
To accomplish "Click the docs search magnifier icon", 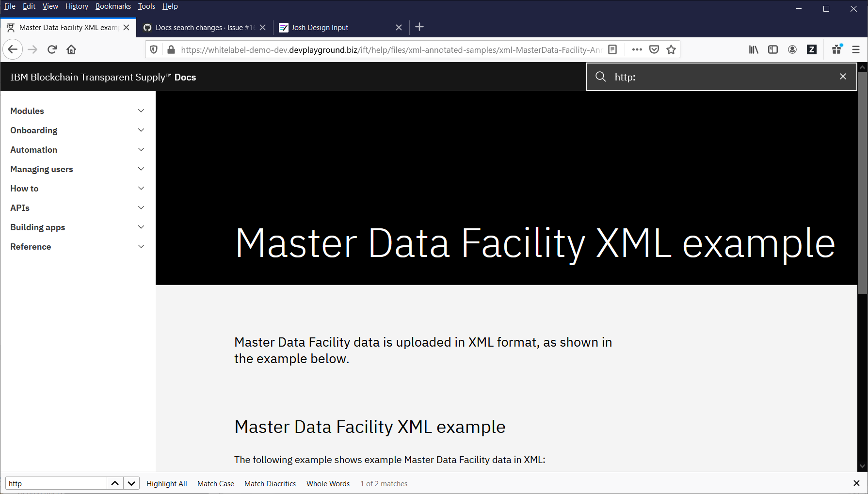I will click(600, 77).
